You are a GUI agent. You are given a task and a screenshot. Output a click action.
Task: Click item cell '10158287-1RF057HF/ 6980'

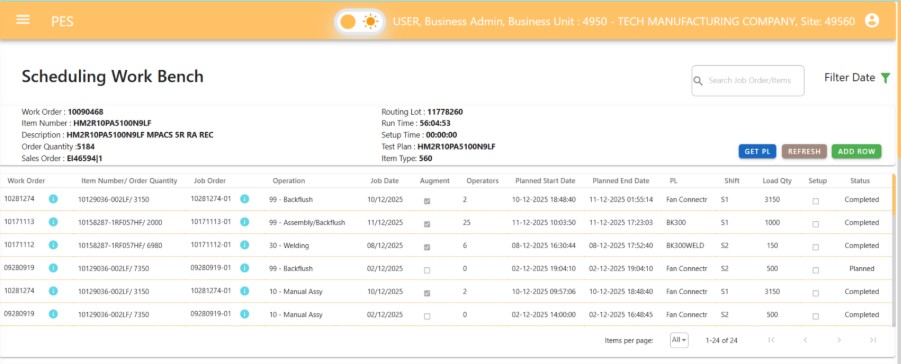coord(120,246)
